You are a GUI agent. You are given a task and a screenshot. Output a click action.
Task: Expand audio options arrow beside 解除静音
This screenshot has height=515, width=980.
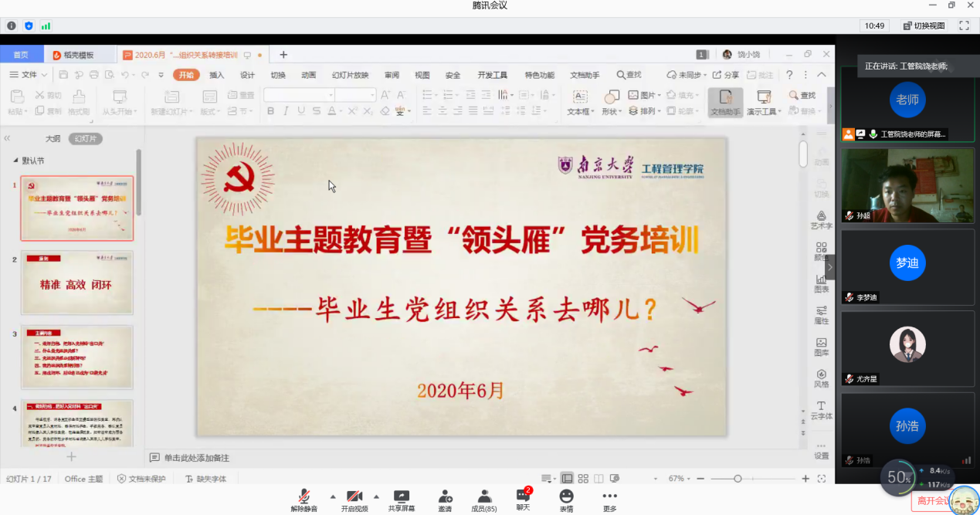[x=333, y=496]
